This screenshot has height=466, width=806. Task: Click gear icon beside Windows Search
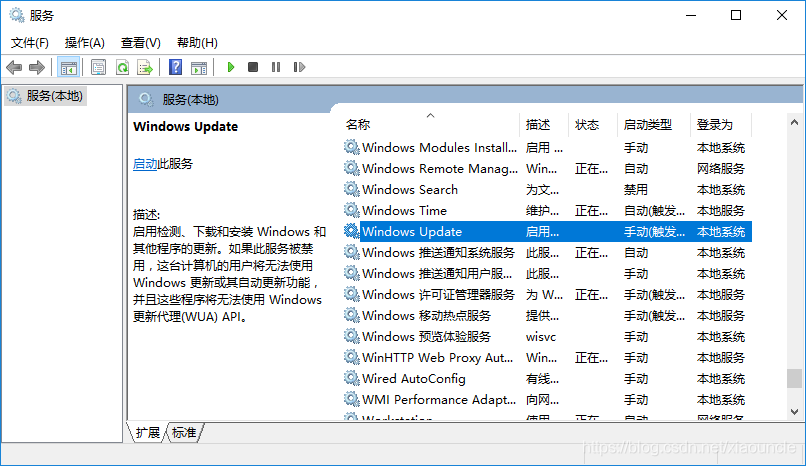click(x=352, y=190)
